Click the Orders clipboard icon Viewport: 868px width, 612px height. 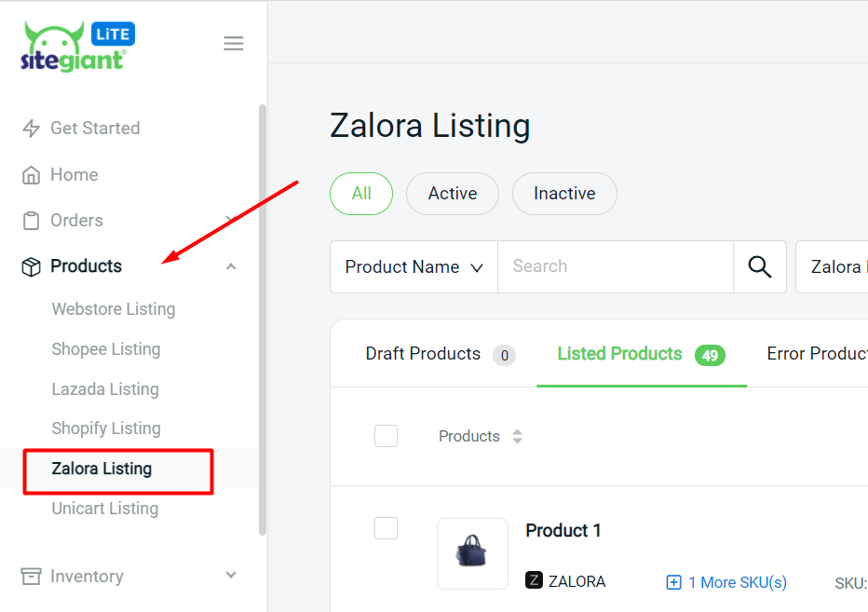coord(32,221)
